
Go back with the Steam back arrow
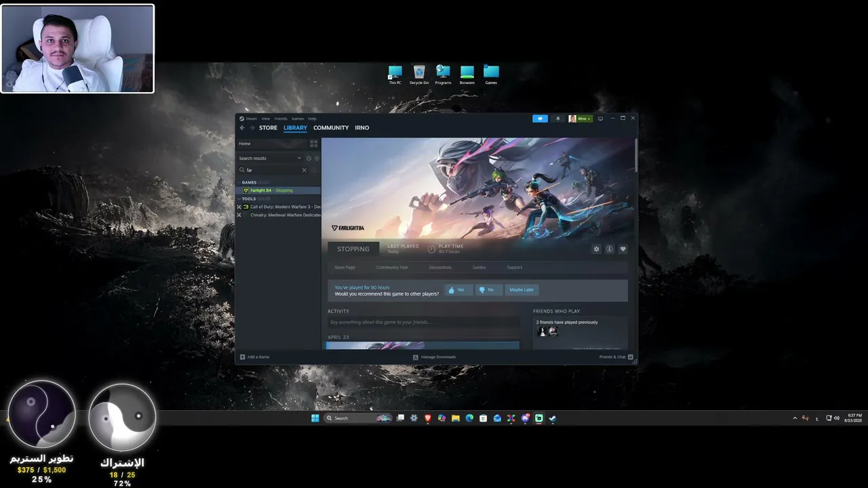pos(242,127)
